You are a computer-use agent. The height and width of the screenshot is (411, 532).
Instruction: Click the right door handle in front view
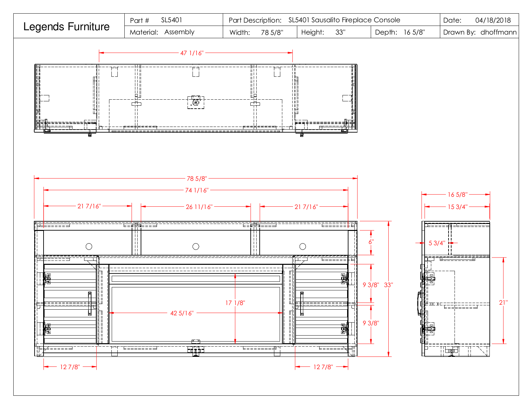pyautogui.click(x=302, y=304)
